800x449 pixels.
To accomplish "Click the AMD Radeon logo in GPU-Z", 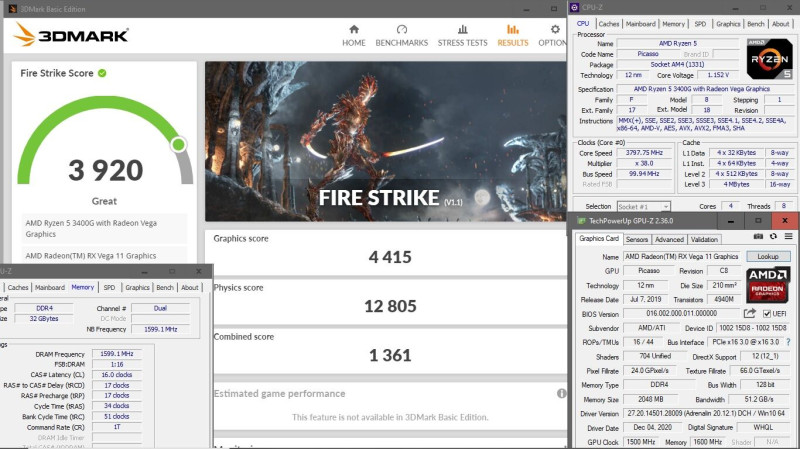I will click(767, 285).
